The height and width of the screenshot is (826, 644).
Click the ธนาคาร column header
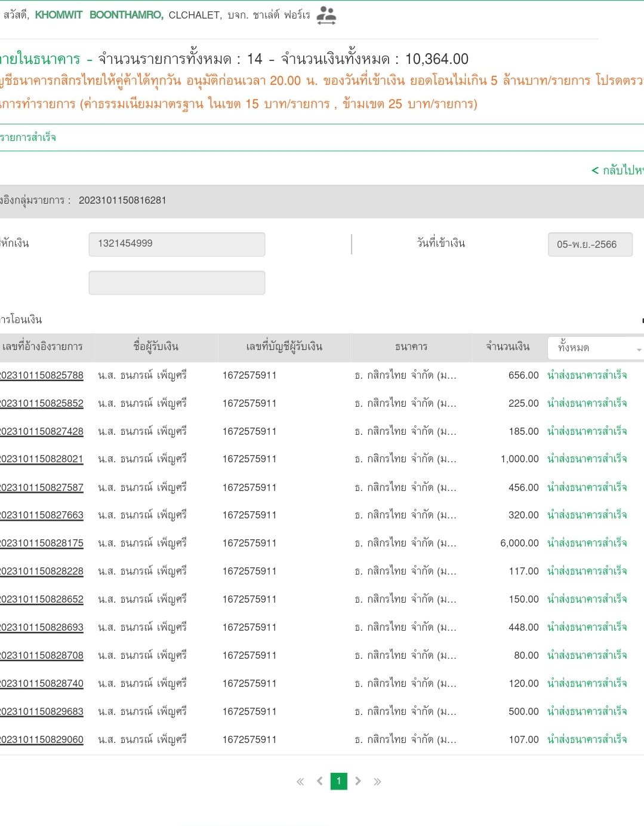(411, 346)
